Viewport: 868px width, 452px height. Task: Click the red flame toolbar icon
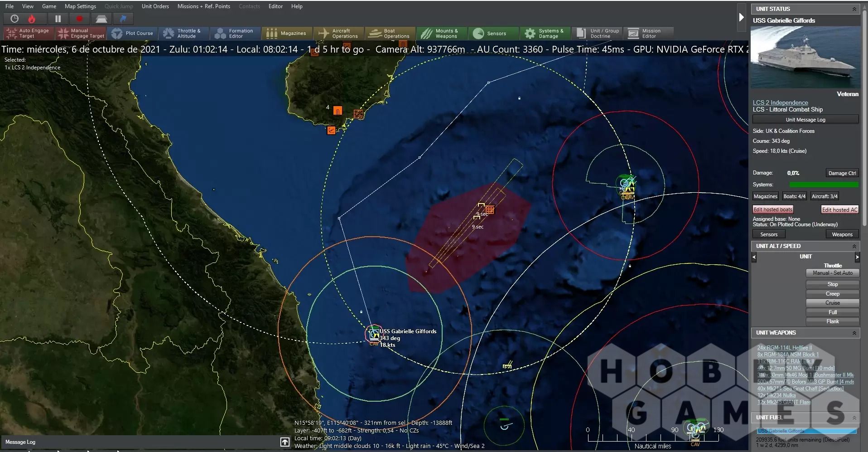(32, 19)
